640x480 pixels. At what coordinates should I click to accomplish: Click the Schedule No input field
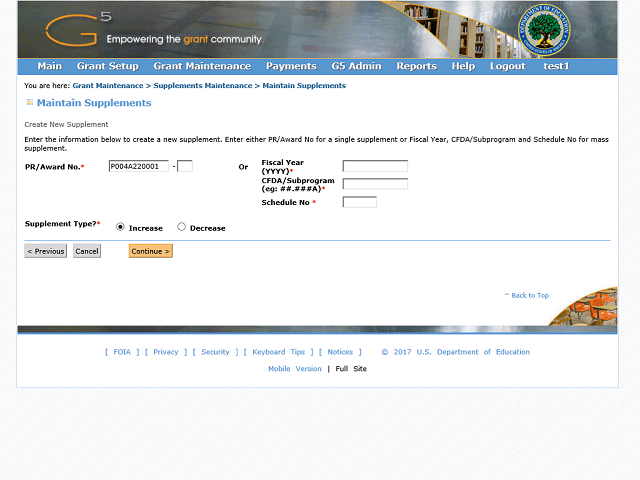coord(360,202)
